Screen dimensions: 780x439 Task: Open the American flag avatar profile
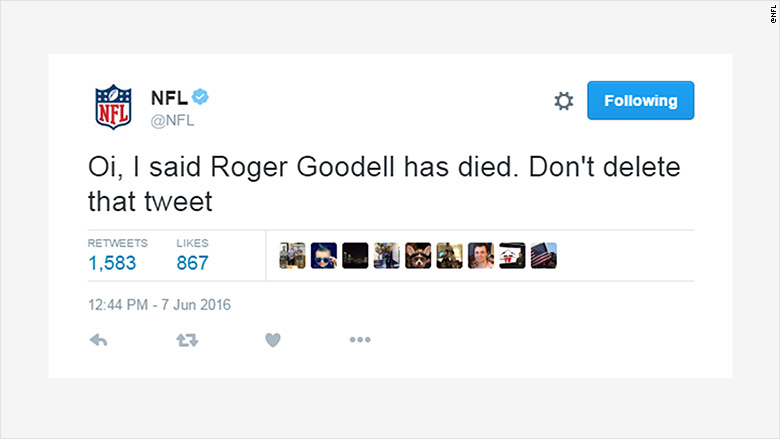(543, 256)
